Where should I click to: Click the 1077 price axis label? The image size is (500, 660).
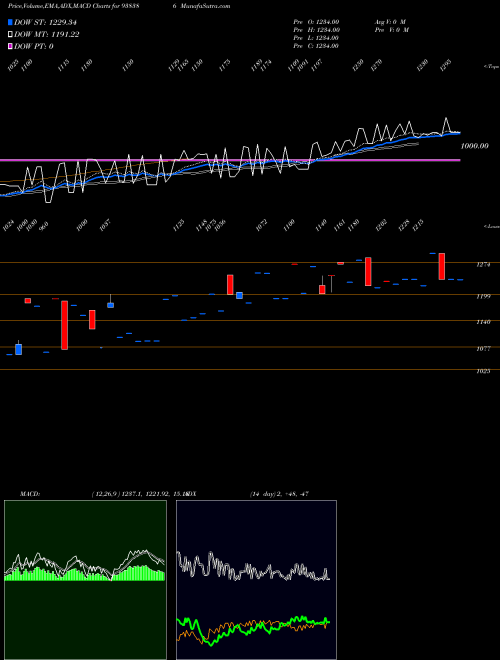[484, 349]
